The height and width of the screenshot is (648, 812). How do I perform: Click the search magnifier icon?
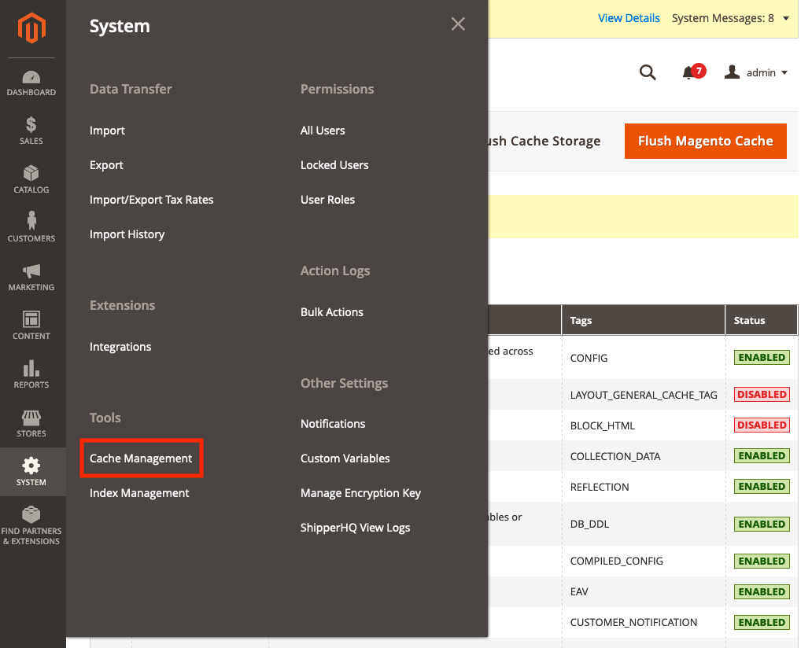648,72
